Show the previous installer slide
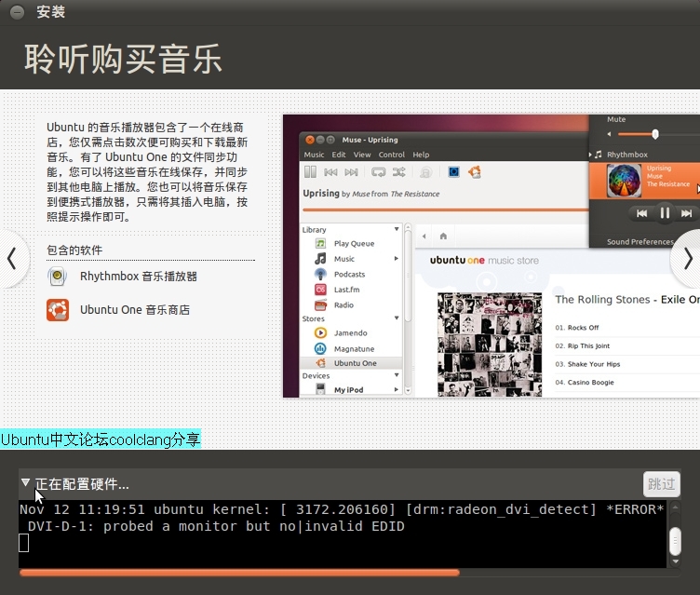The width and height of the screenshot is (700, 595). [12, 259]
